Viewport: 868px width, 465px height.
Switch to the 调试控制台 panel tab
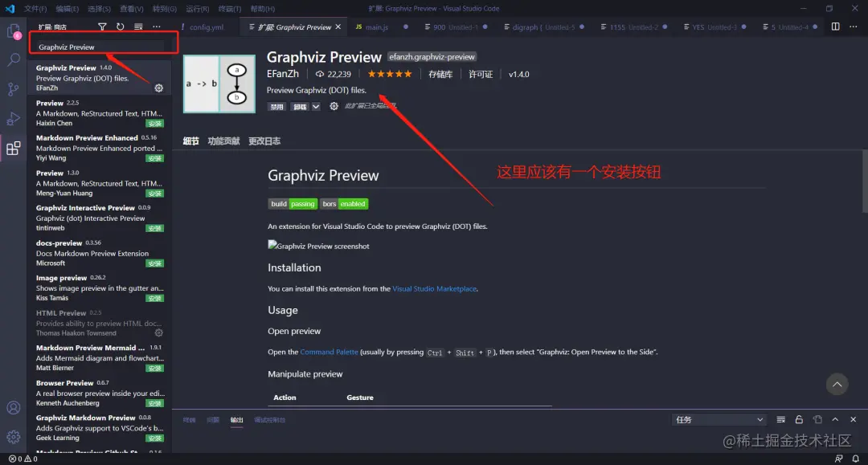(x=269, y=420)
